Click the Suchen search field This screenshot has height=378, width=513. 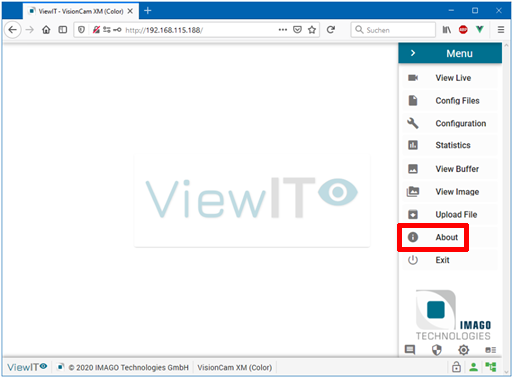coord(393,30)
